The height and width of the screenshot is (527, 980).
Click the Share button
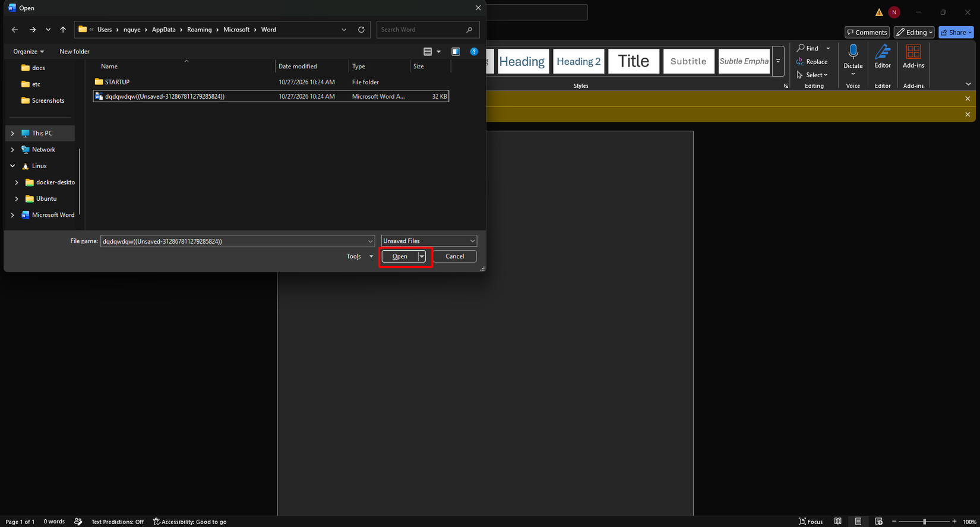click(x=956, y=33)
